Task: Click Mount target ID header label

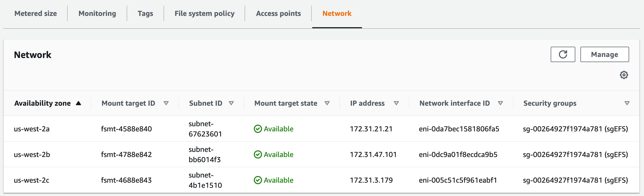Action: pyautogui.click(x=128, y=103)
